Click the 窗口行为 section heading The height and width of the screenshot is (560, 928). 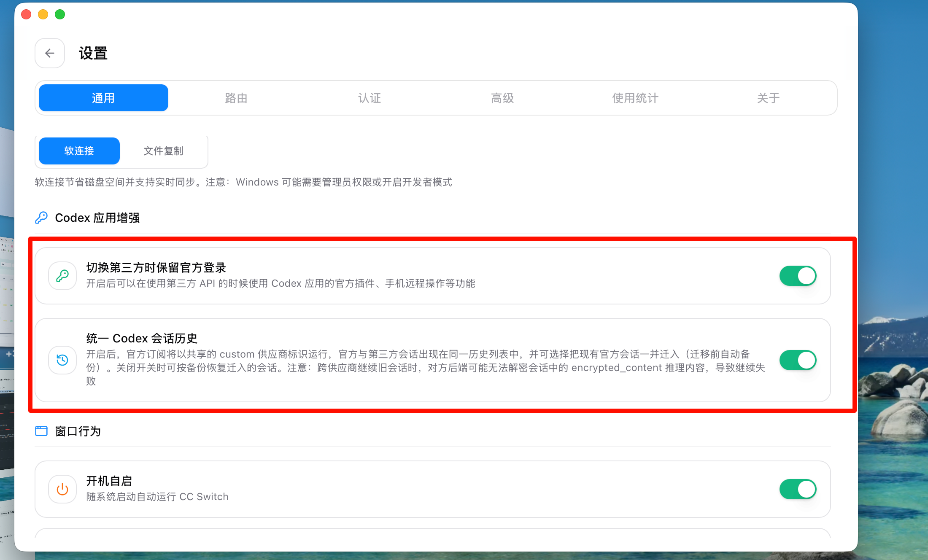[x=78, y=431]
